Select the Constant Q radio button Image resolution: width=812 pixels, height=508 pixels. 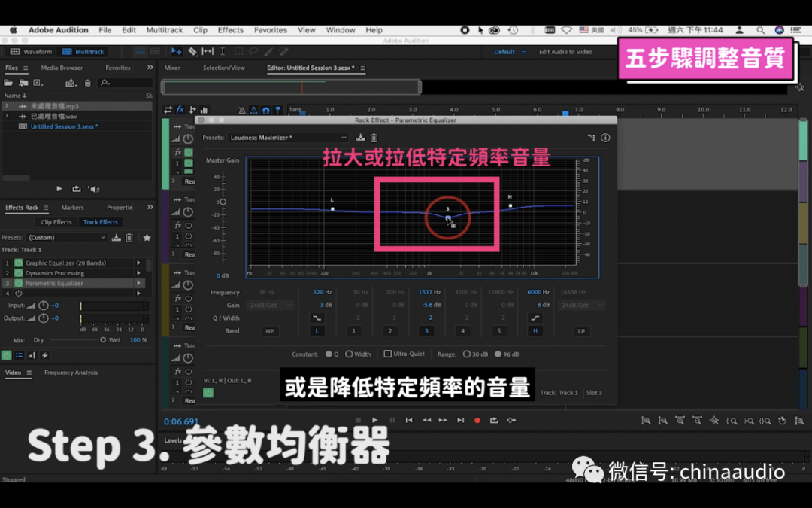coord(329,354)
